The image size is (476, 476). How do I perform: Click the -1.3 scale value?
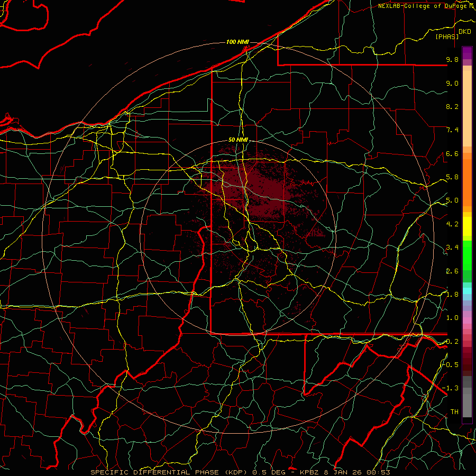click(451, 388)
